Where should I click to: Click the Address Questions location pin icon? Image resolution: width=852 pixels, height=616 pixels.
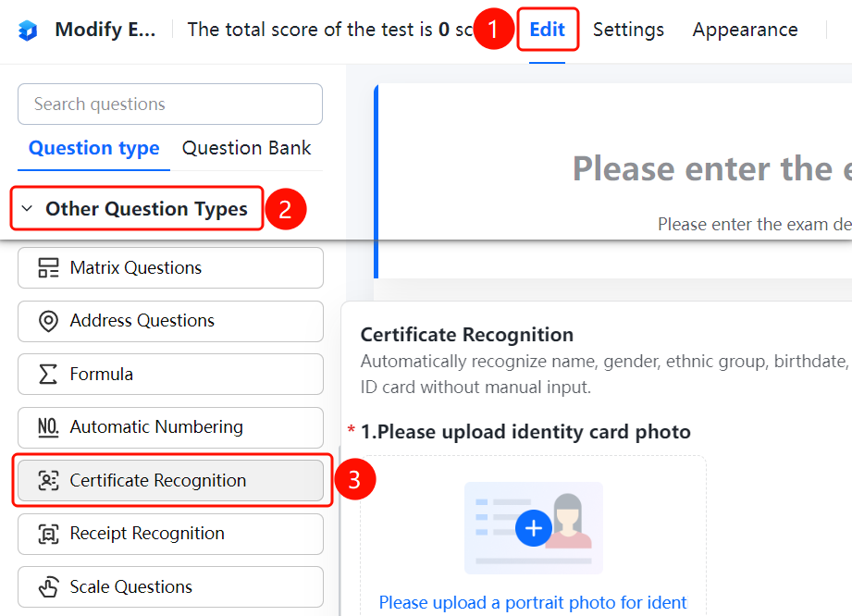[x=48, y=321]
